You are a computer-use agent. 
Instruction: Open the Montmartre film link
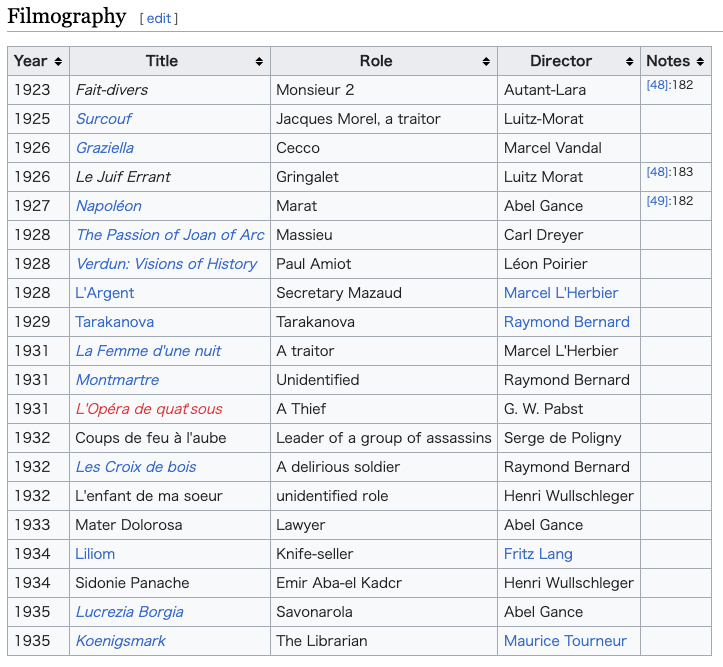(118, 380)
